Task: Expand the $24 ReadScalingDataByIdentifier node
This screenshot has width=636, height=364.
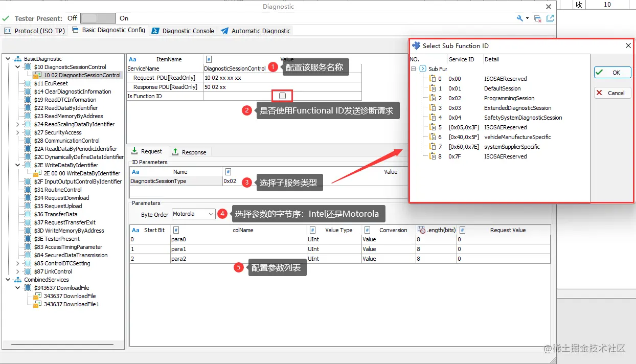Action: [x=18, y=124]
